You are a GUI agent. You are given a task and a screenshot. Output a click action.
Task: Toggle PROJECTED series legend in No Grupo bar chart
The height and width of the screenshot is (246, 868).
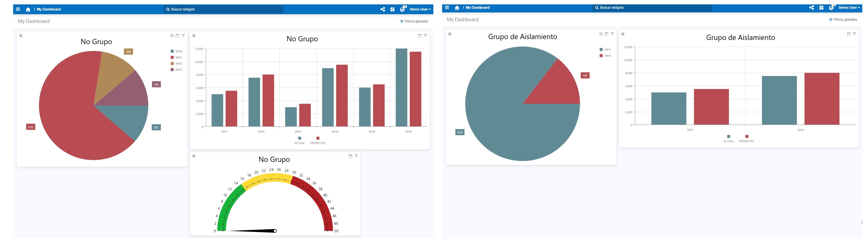tap(317, 140)
